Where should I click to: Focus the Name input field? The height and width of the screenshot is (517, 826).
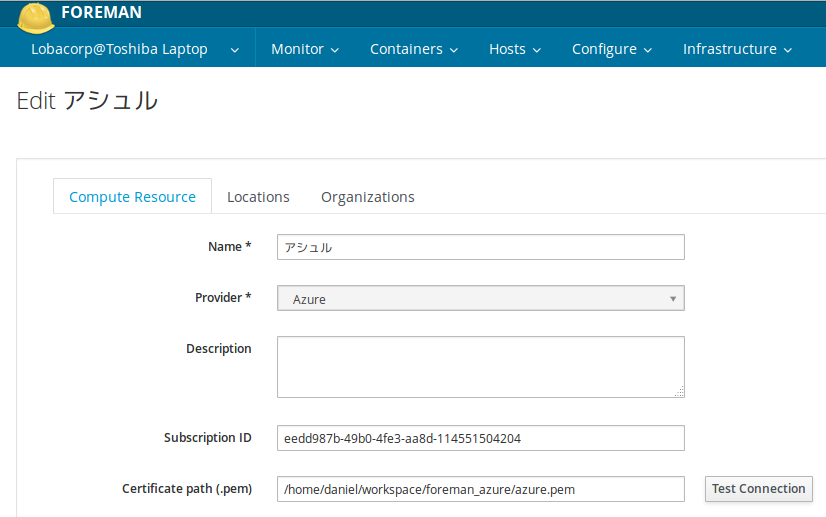(x=480, y=247)
